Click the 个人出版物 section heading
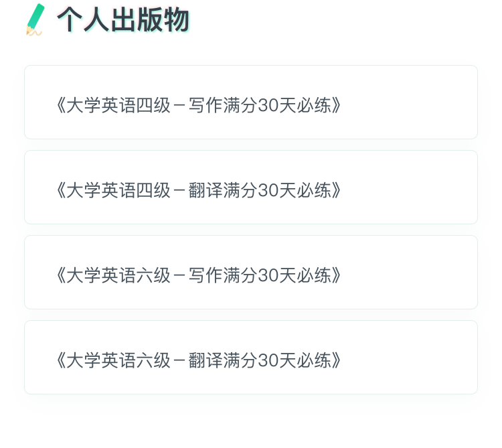Screen dimensions: 502x448 point(124,19)
